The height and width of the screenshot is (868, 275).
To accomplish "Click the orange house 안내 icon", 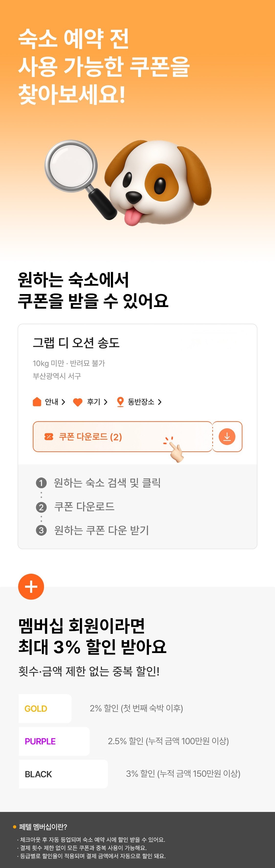I will (37, 402).
